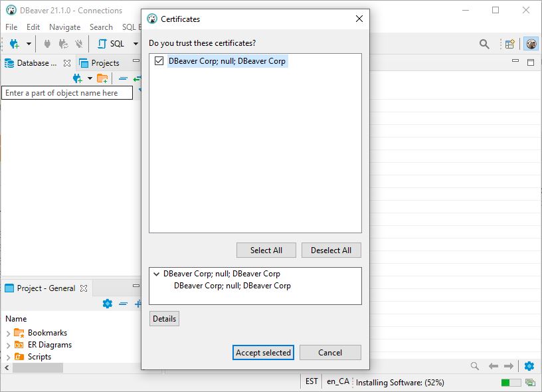
Task: Collapse the DBeaver Corp certificate chain node
Action: pos(156,274)
